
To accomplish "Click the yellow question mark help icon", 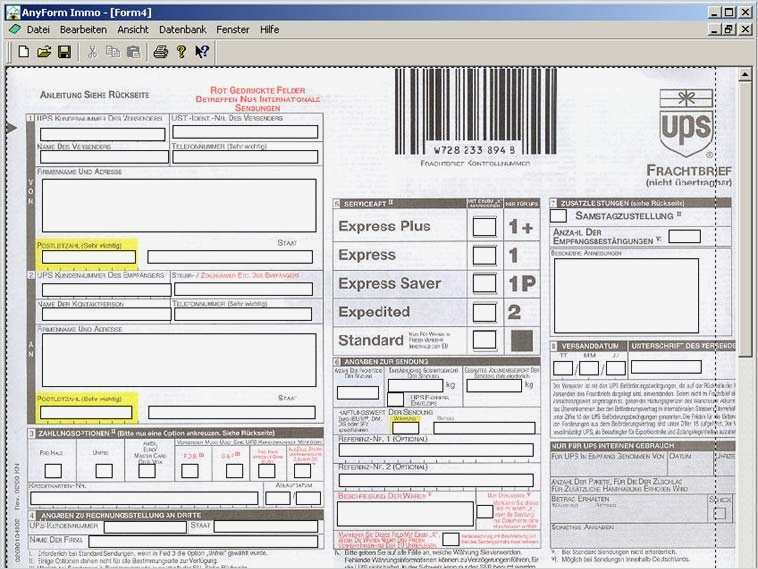I will pyautogui.click(x=181, y=51).
